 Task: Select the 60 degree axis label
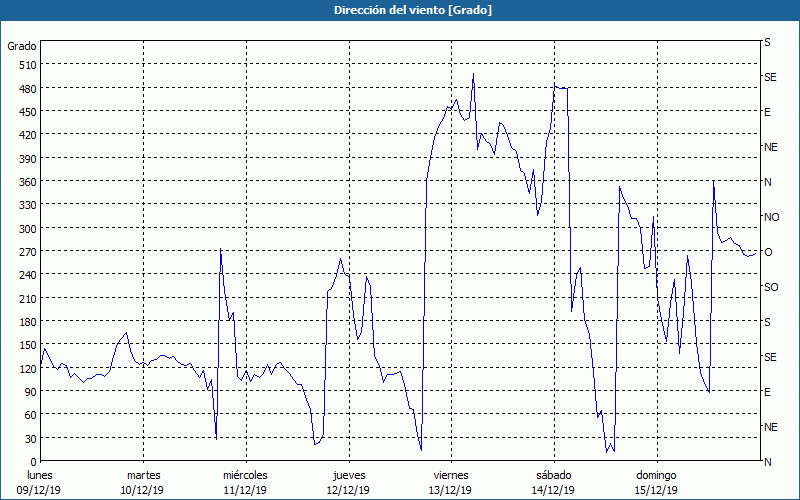31,415
